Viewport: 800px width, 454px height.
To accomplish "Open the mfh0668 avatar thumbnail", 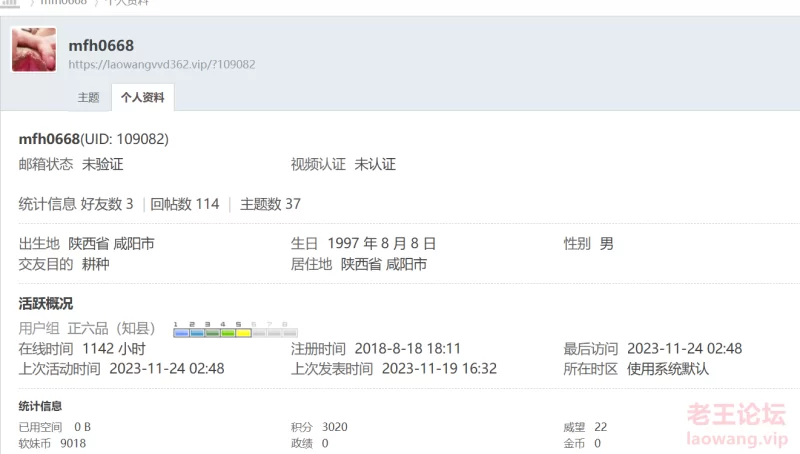I will point(34,49).
